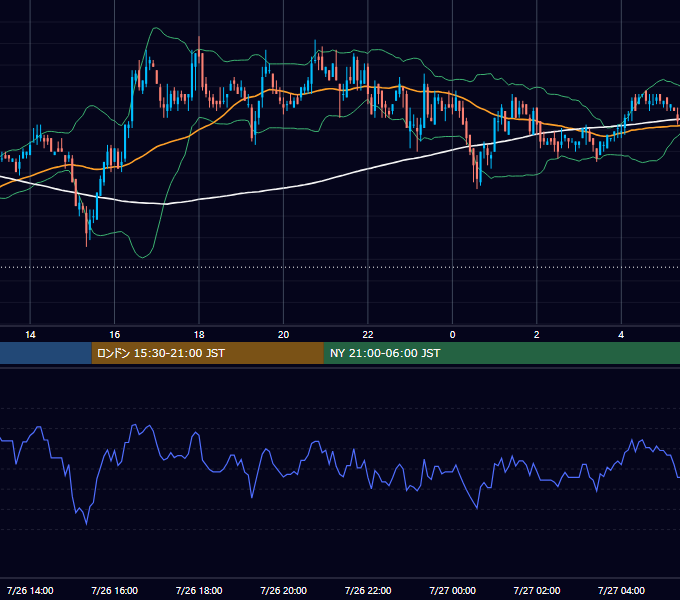680x600 pixels.
Task: Select the NY 21:00-06:00 JST session bar
Action: pyautogui.click(x=502, y=353)
